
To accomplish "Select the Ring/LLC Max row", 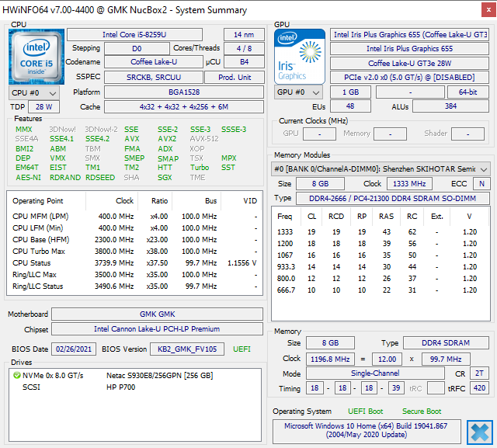I will click(134, 275).
